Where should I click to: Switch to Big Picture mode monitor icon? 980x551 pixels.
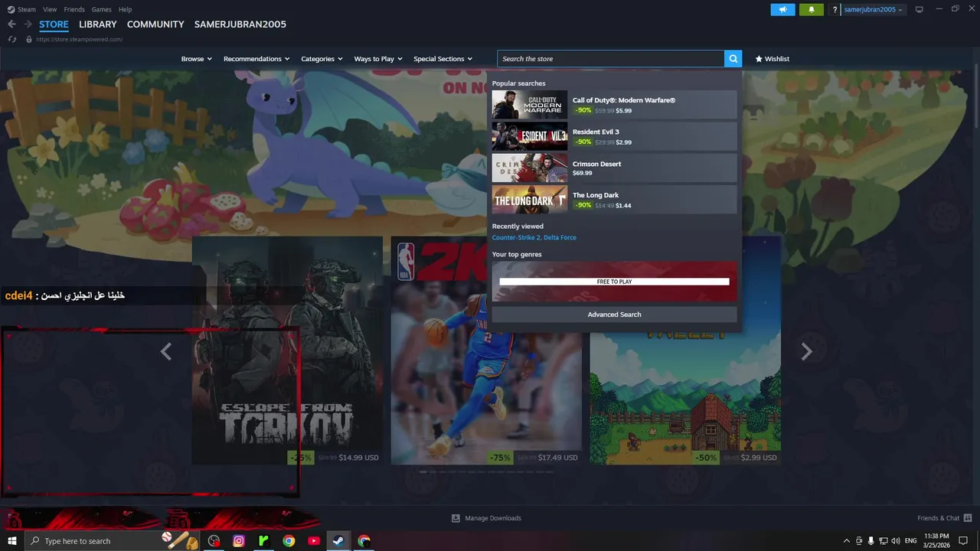pos(919,9)
